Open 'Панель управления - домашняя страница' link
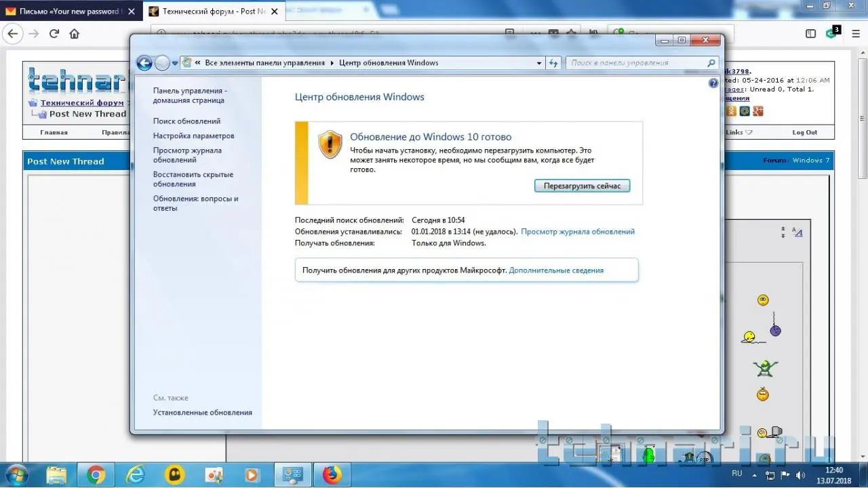This screenshot has width=868, height=488. point(190,96)
